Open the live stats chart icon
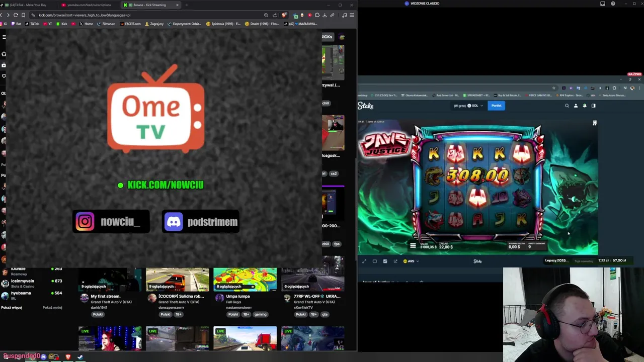Image resolution: width=644 pixels, height=362 pixels. point(385,261)
